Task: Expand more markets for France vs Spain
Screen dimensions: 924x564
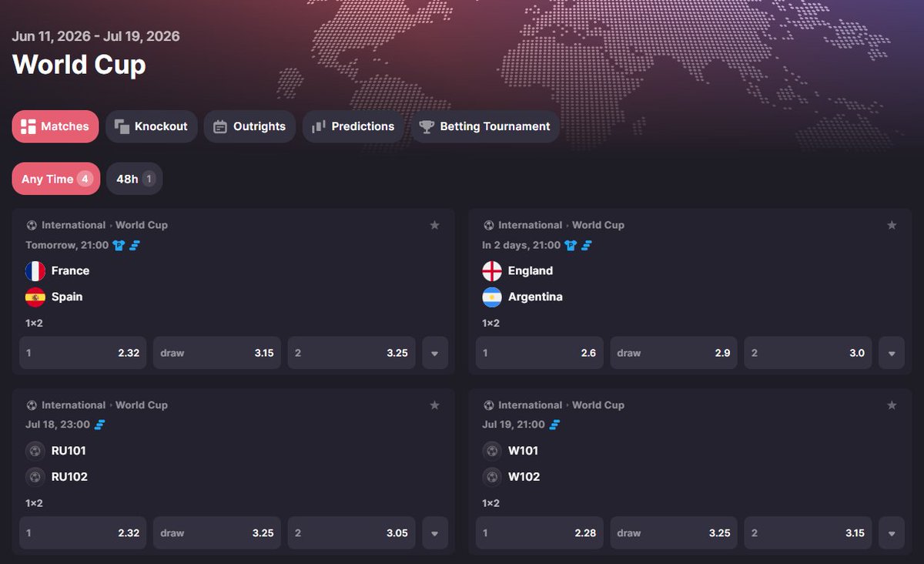Action: pos(435,353)
